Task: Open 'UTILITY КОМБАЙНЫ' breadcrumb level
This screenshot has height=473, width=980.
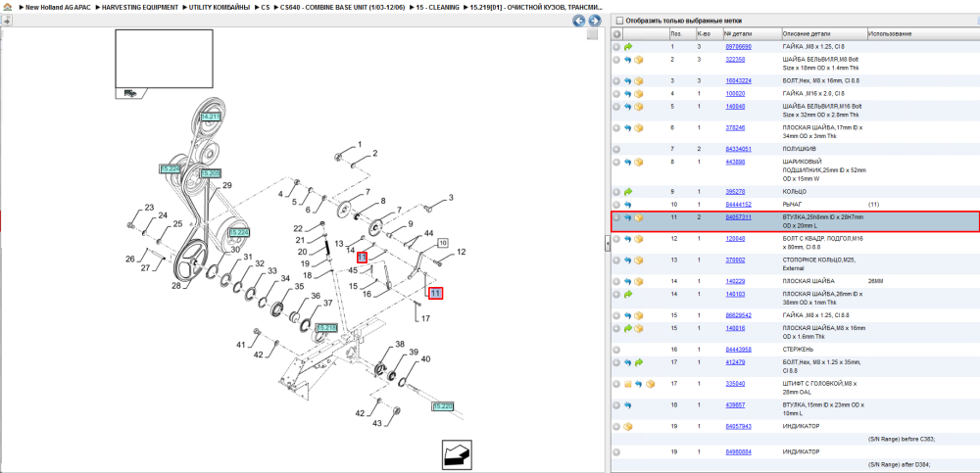Action: click(x=220, y=7)
